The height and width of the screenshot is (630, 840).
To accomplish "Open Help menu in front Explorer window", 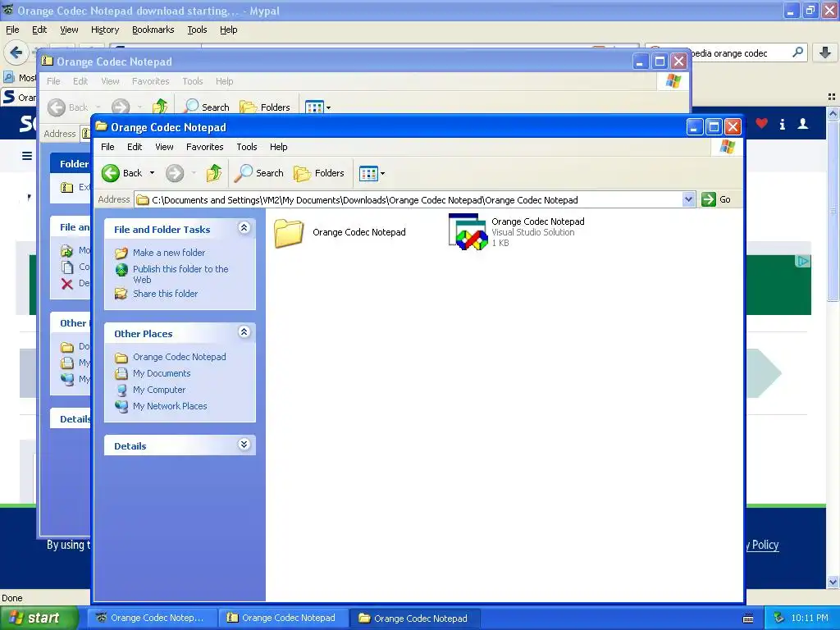I will tap(278, 147).
